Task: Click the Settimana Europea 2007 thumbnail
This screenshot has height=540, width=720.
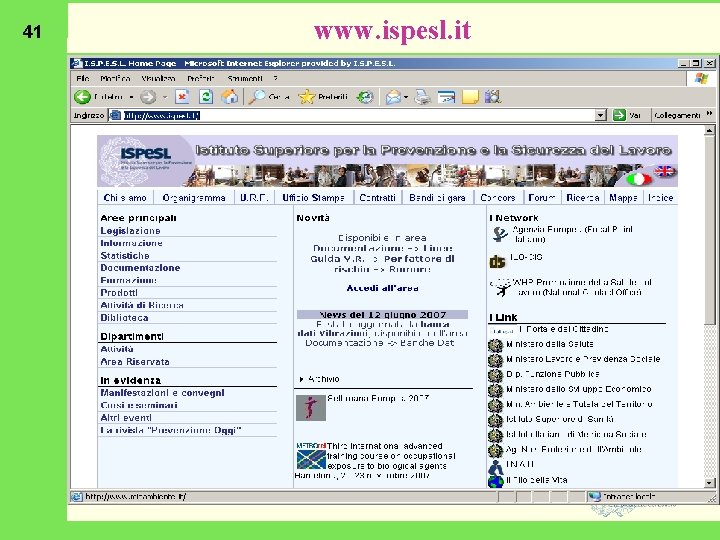Action: [x=311, y=408]
